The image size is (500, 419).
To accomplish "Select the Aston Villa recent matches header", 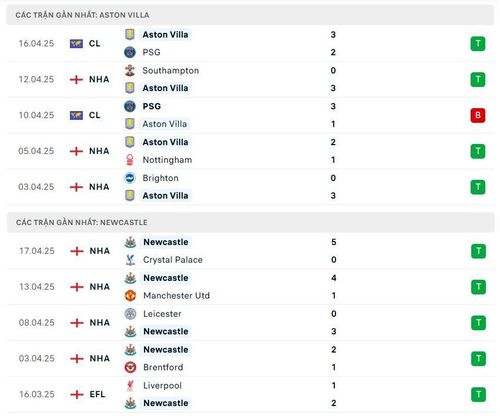I will [x=250, y=15].
